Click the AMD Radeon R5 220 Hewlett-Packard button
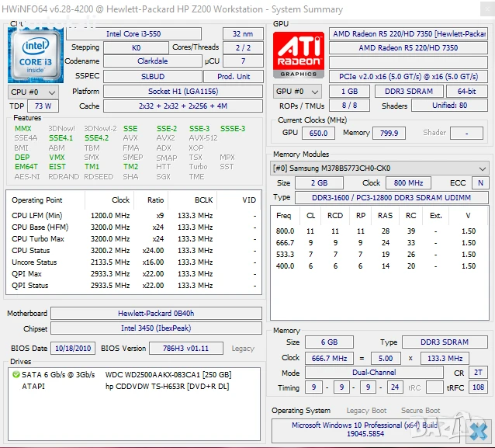 408,34
